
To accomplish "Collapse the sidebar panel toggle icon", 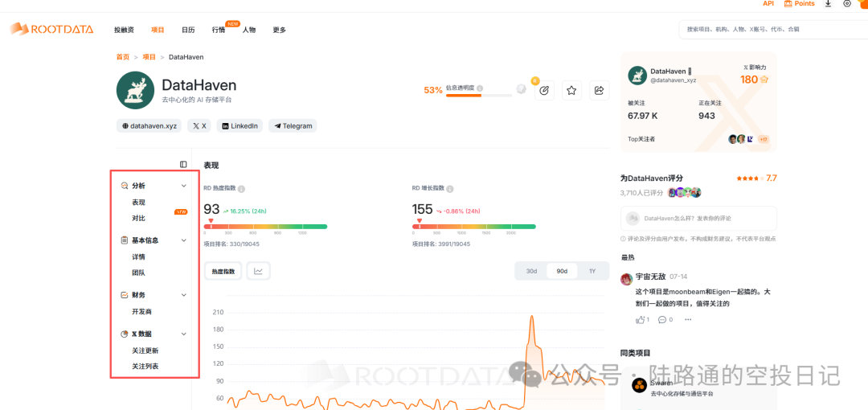I will coord(183,164).
